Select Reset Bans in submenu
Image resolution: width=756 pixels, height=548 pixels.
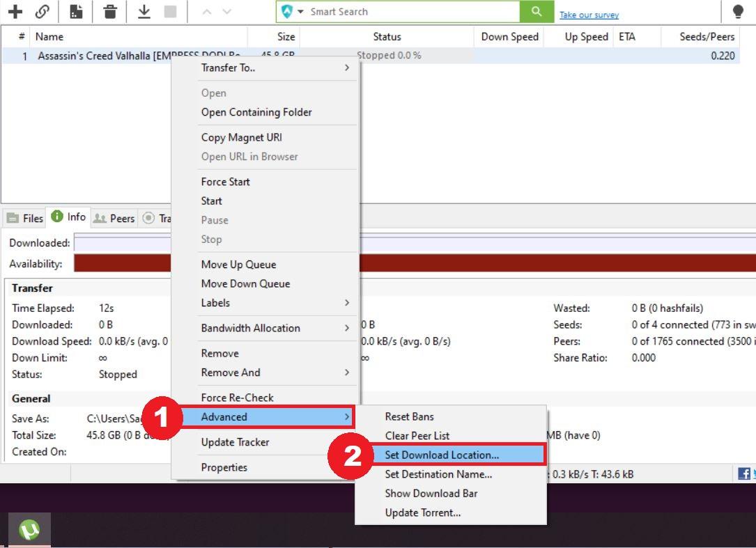(x=450, y=416)
